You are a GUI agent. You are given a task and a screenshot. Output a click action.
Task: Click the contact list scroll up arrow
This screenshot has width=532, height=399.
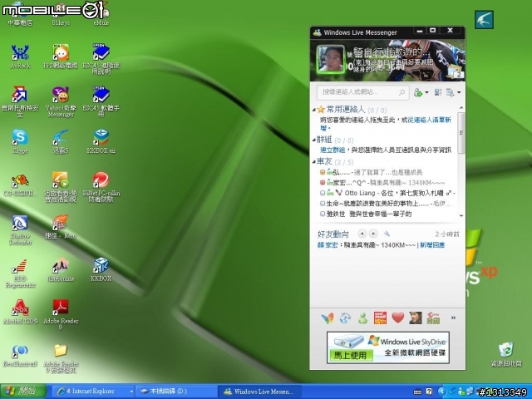461,108
